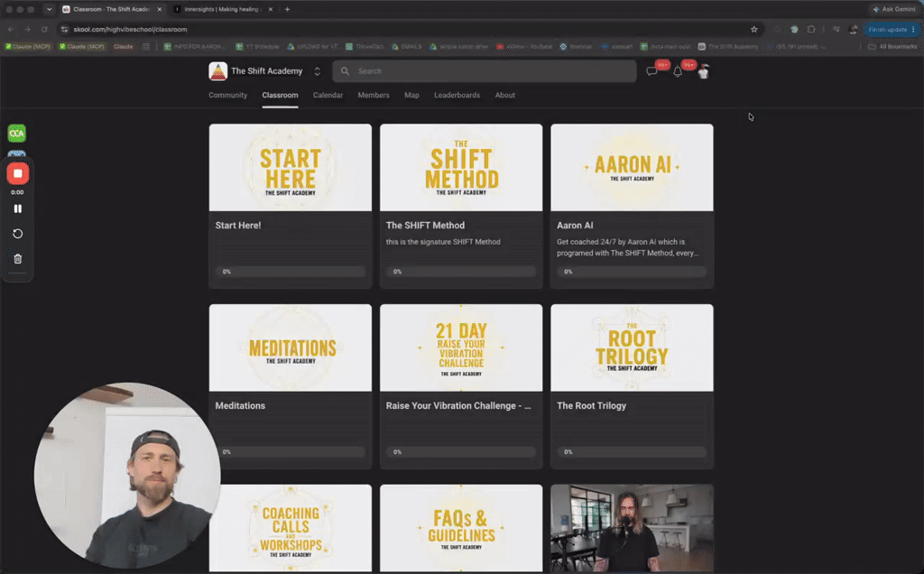The width and height of the screenshot is (924, 574).
Task: Click 'The Root Trilogy' course title
Action: (591, 405)
